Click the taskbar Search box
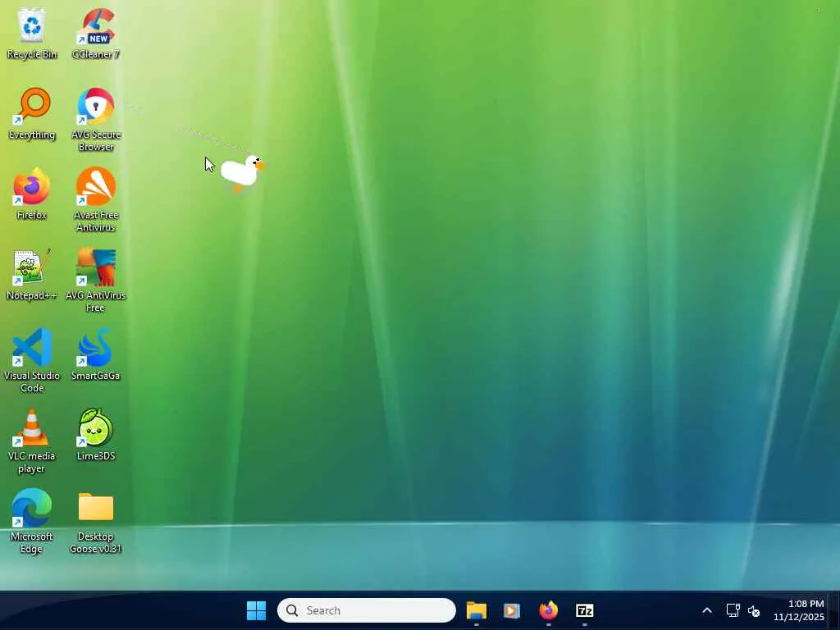840x630 pixels. click(x=367, y=610)
